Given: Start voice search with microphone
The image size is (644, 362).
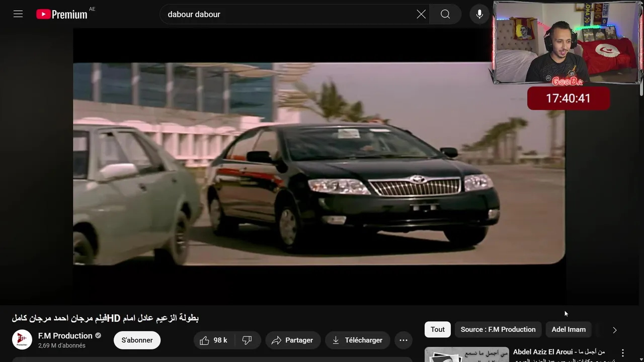Looking at the screenshot, I should click(479, 14).
